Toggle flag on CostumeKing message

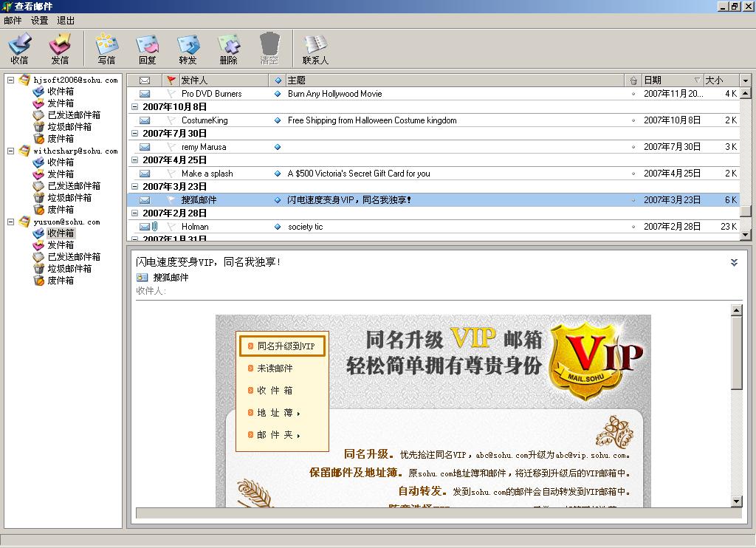click(x=171, y=120)
